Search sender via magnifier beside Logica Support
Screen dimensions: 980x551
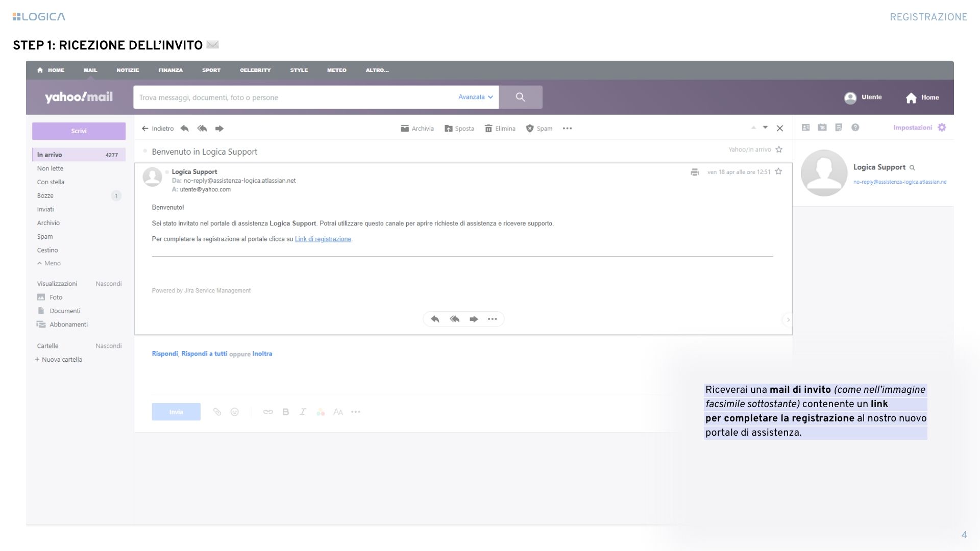tap(912, 168)
